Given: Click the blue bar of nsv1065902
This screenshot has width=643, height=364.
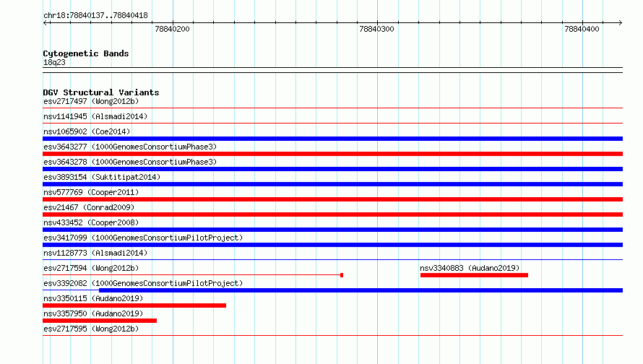Looking at the screenshot, I should click(332, 139).
